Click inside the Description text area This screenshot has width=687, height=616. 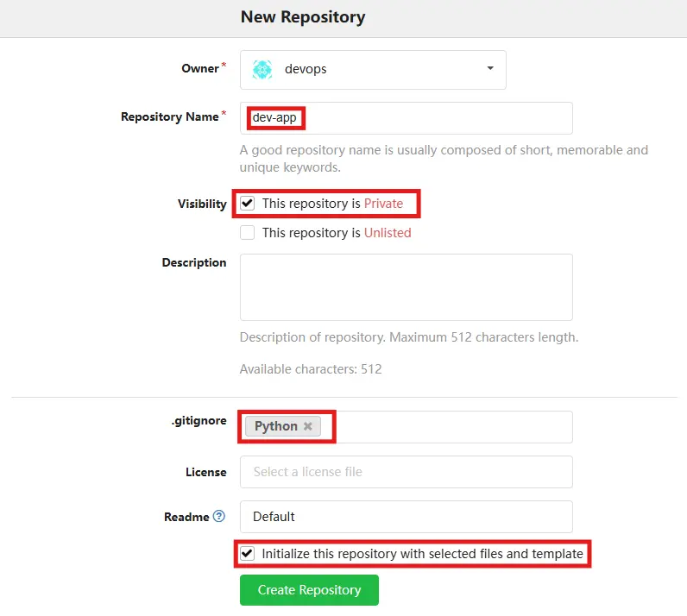pyautogui.click(x=406, y=287)
